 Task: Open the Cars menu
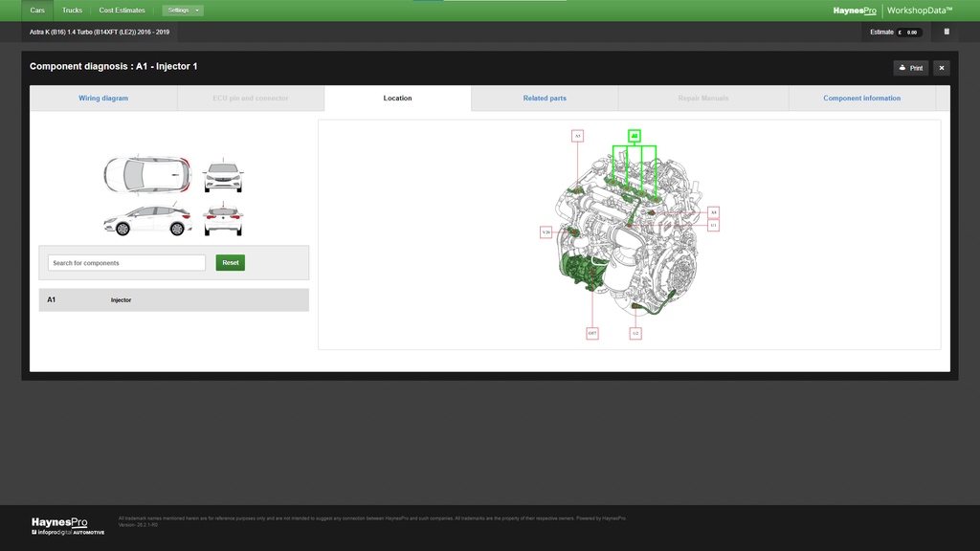point(37,11)
